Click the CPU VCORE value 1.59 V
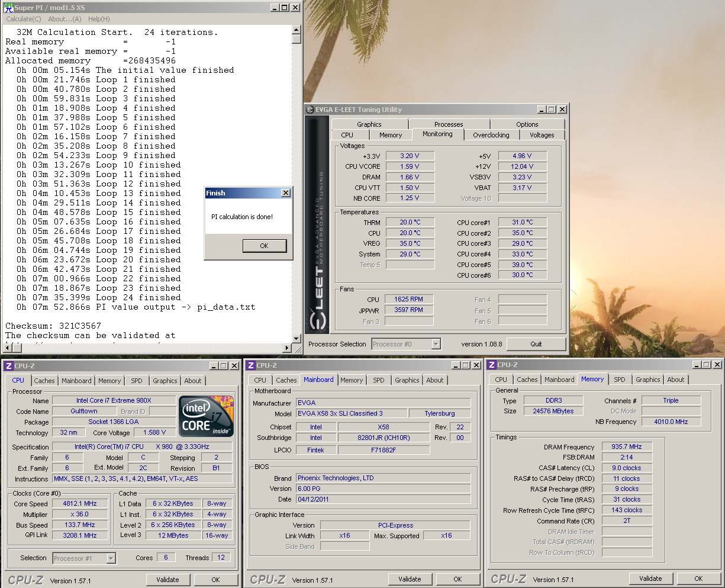The height and width of the screenshot is (588, 725). tap(410, 166)
